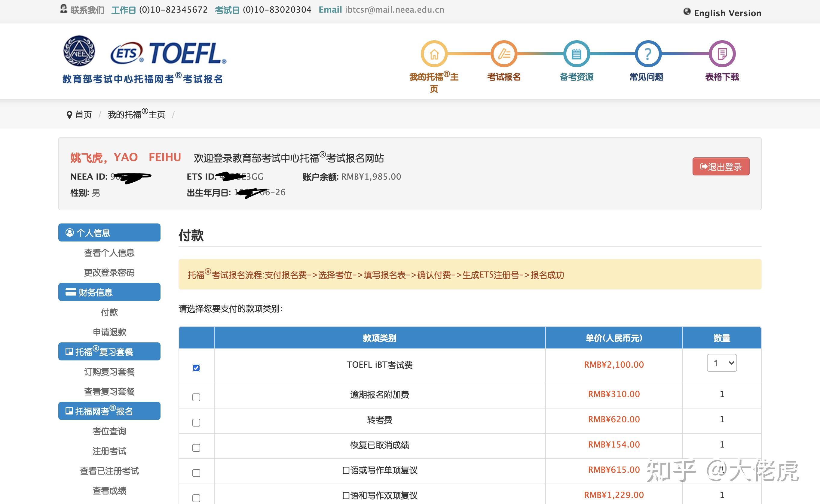Click the 单价(人民币元) column header

tap(614, 338)
